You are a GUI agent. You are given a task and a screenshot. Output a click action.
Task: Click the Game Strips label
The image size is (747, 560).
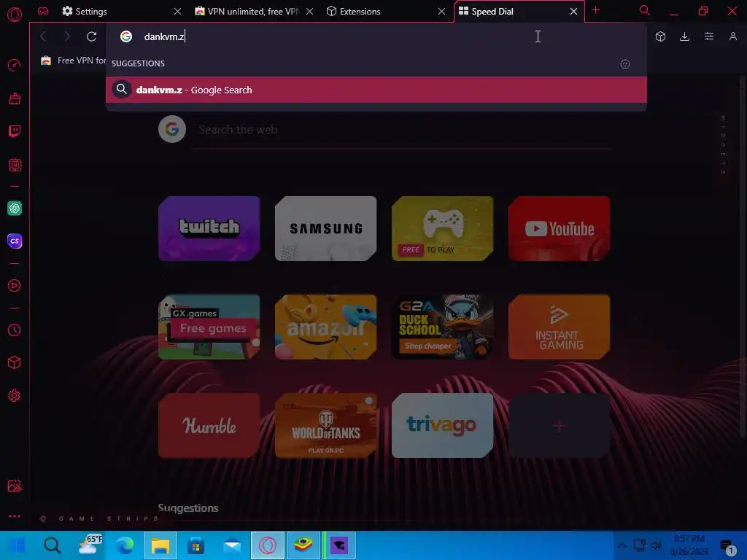click(109, 518)
